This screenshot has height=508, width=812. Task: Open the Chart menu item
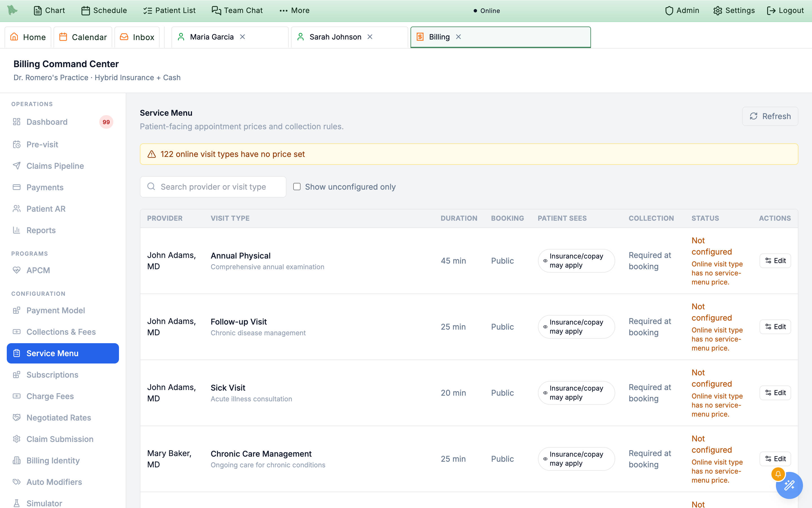pos(49,10)
